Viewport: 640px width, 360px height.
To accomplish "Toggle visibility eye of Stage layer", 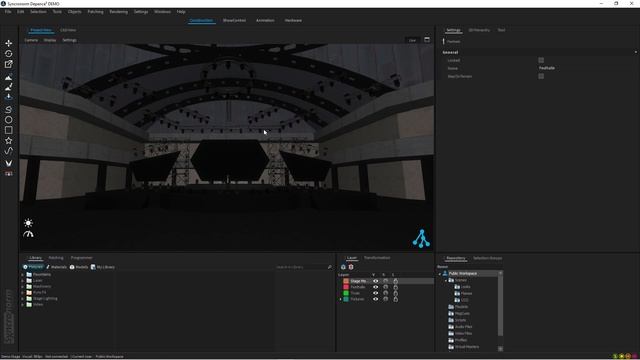I will (376, 281).
